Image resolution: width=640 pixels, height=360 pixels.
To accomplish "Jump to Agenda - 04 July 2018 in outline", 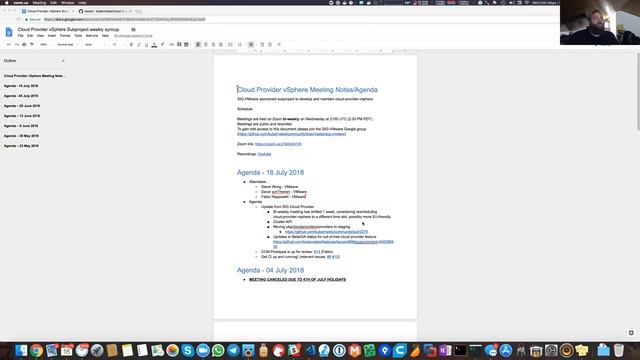I will click(x=21, y=96).
